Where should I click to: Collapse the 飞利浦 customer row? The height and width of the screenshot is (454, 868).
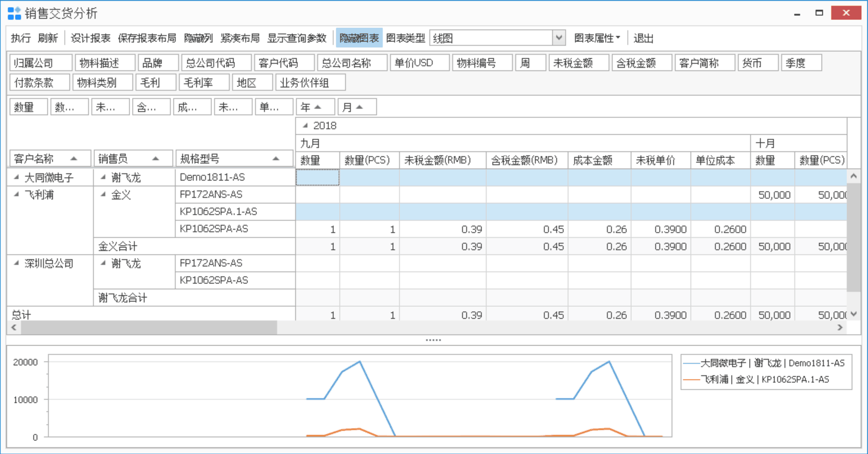pyautogui.click(x=16, y=195)
